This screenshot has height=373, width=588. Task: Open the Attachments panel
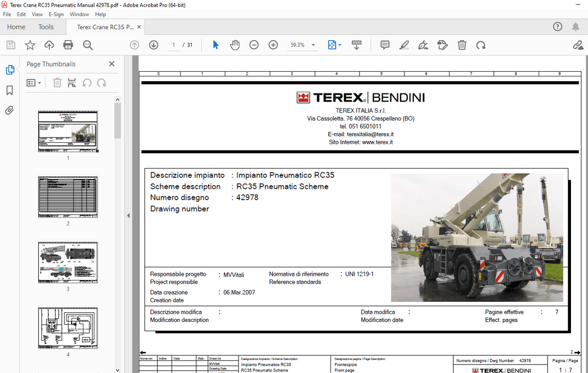point(9,111)
